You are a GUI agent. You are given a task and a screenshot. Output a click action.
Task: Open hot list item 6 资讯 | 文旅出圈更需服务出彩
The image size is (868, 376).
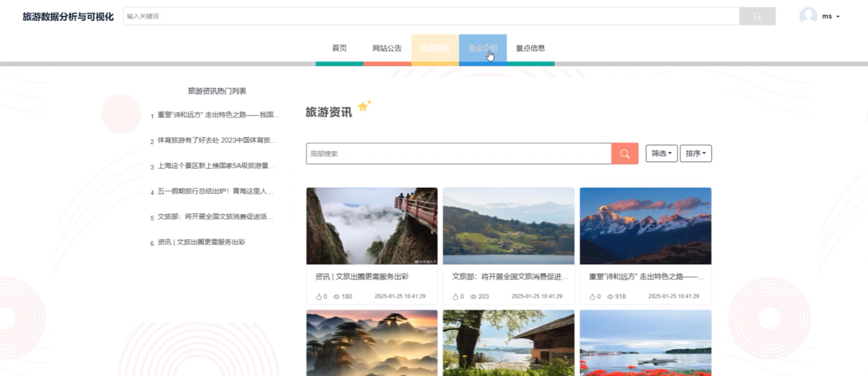201,242
